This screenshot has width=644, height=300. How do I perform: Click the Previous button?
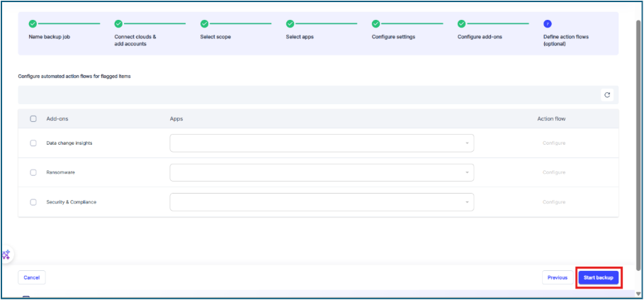click(x=558, y=277)
